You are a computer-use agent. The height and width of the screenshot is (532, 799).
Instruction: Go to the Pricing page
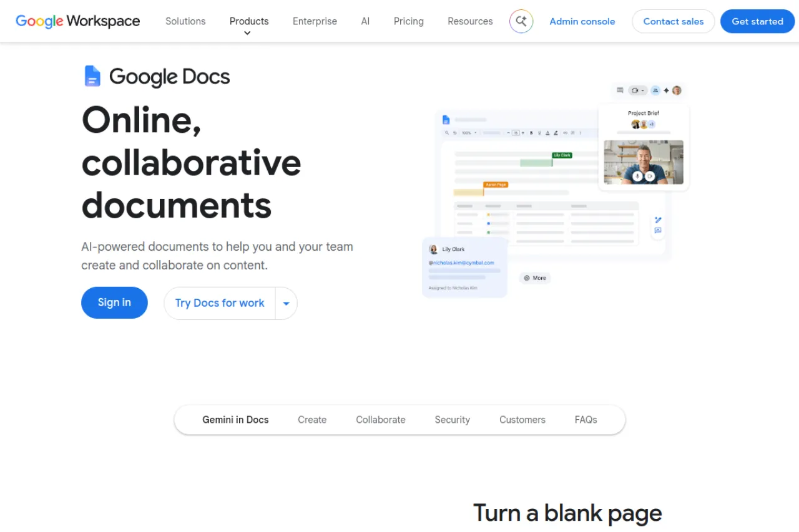pyautogui.click(x=409, y=21)
